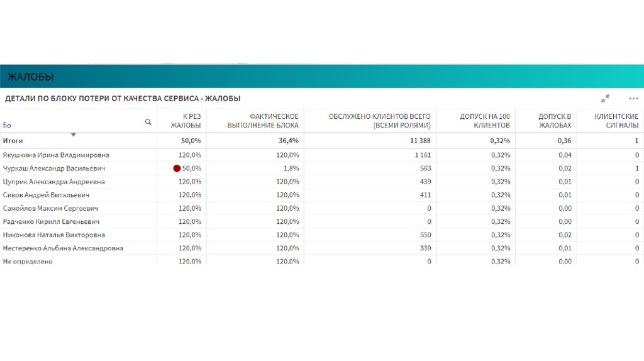Click on Цуприк Александра Андреевна name

click(53, 182)
